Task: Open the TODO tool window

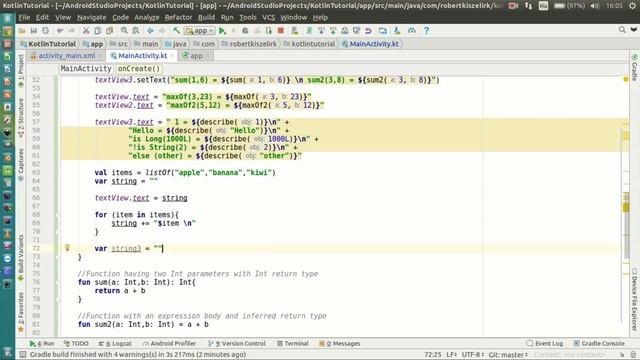Action: tap(76, 344)
